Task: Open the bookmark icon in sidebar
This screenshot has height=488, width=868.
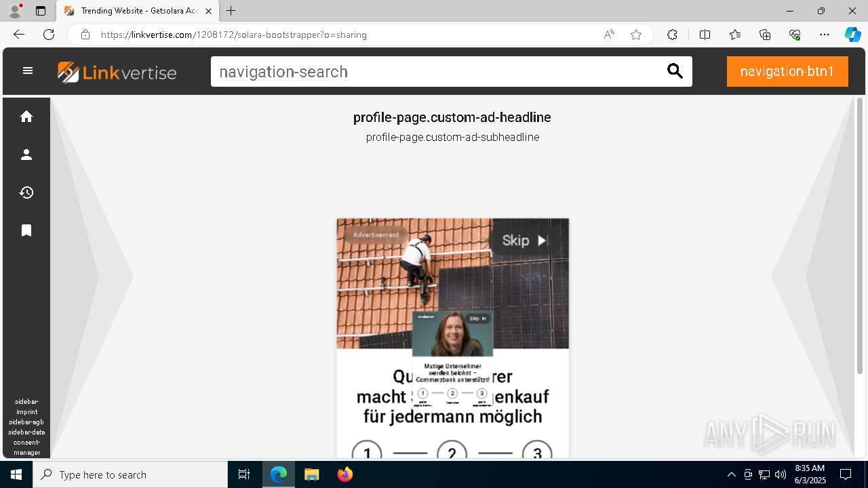Action: [26, 230]
